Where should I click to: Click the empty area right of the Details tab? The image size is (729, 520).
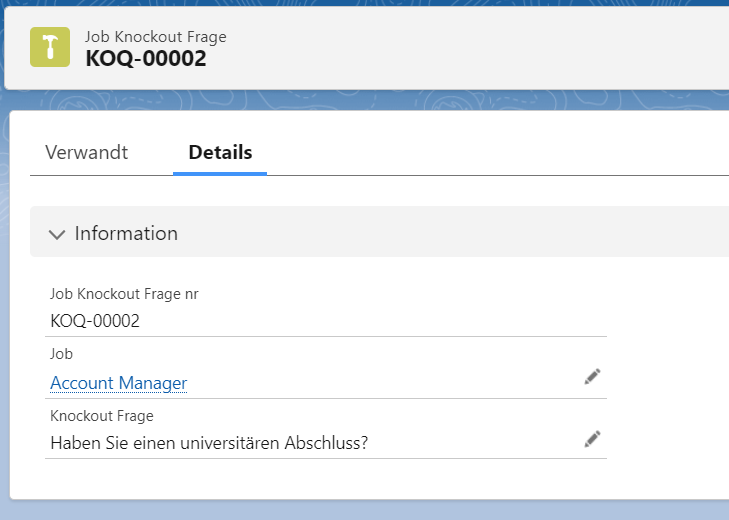480,153
